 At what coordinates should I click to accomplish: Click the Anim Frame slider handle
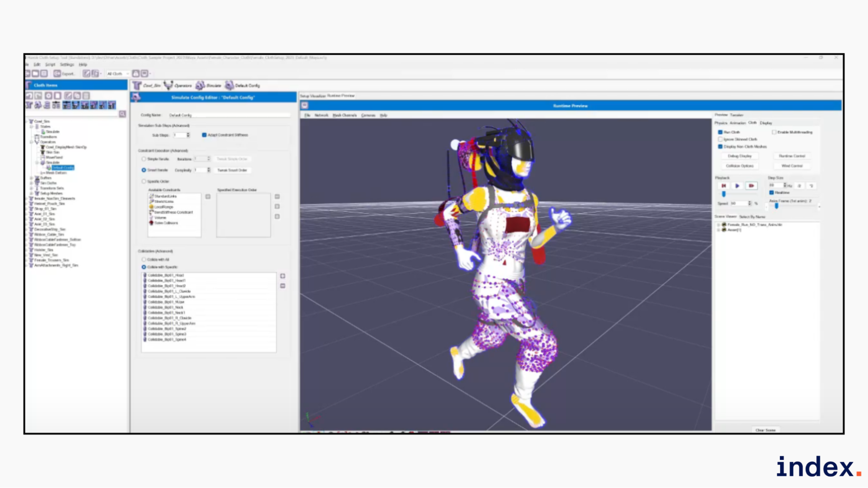(x=776, y=206)
